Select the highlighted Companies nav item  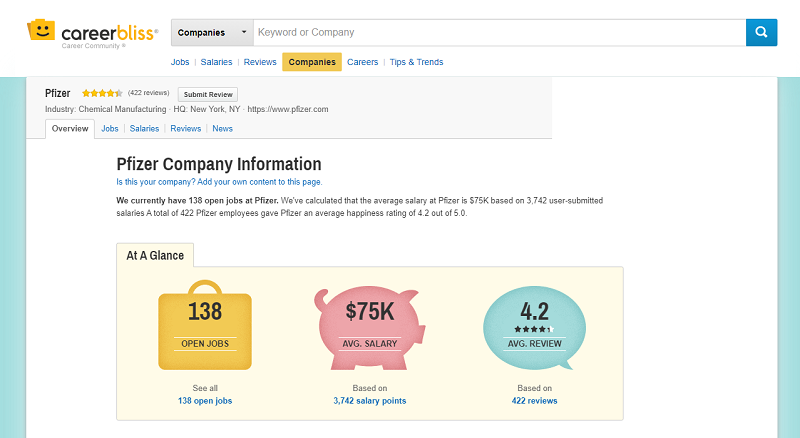(312, 62)
